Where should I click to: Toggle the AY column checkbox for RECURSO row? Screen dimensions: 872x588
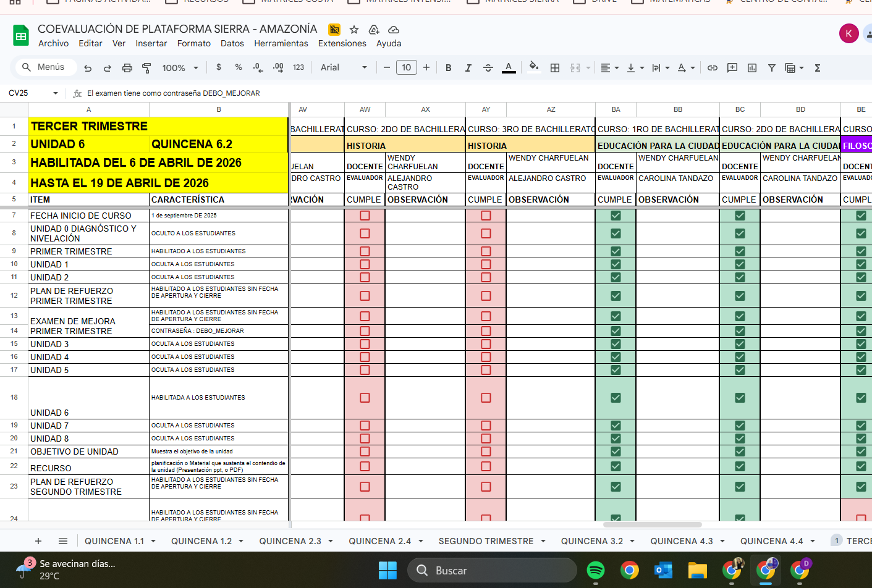click(486, 466)
